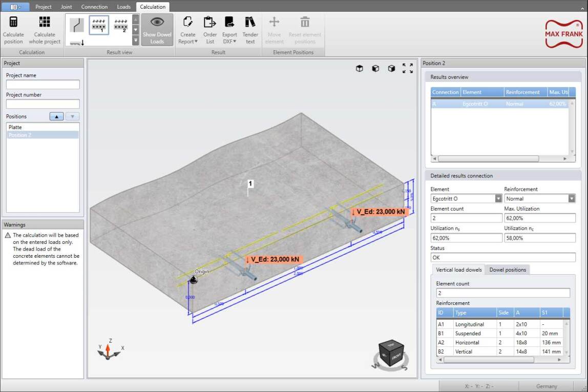Click the Utilization nc field showing 58,00%
The width and height of the screenshot is (588, 392).
click(x=540, y=238)
